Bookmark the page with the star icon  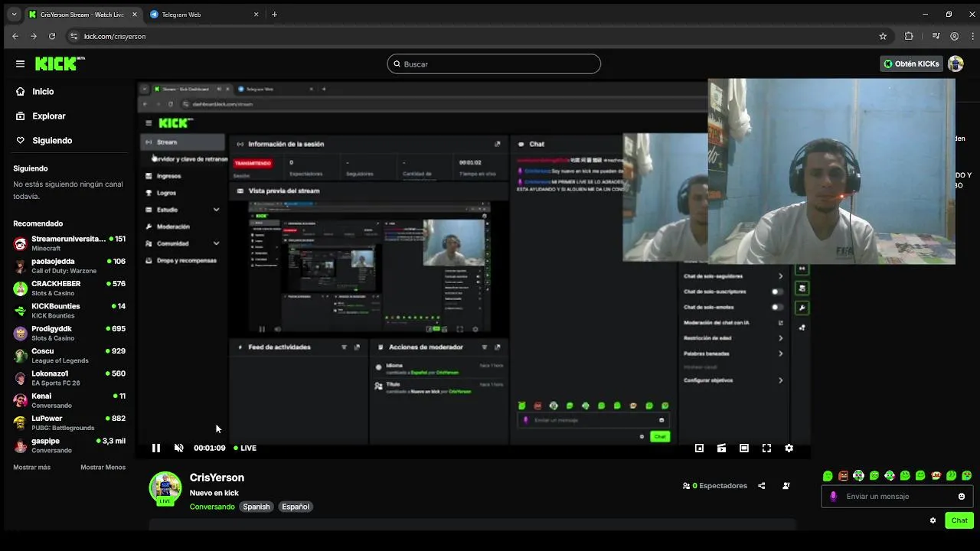click(883, 36)
